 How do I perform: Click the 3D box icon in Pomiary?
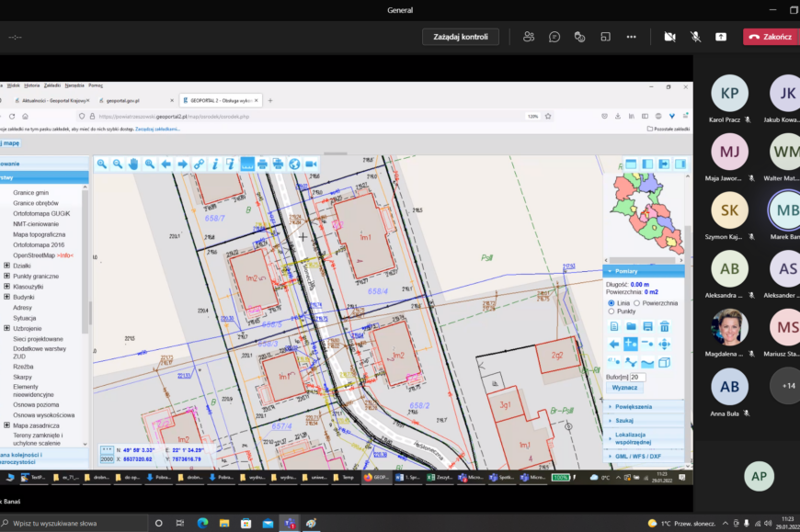[664, 362]
